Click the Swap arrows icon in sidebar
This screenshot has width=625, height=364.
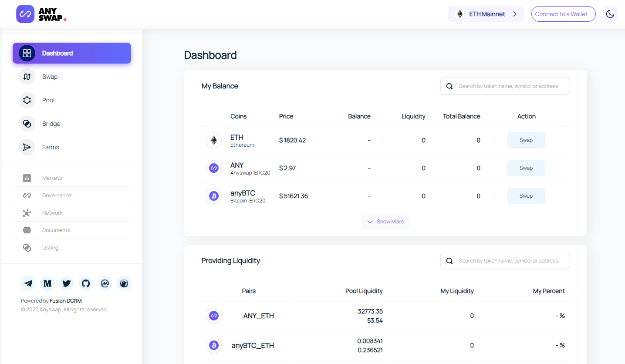27,77
